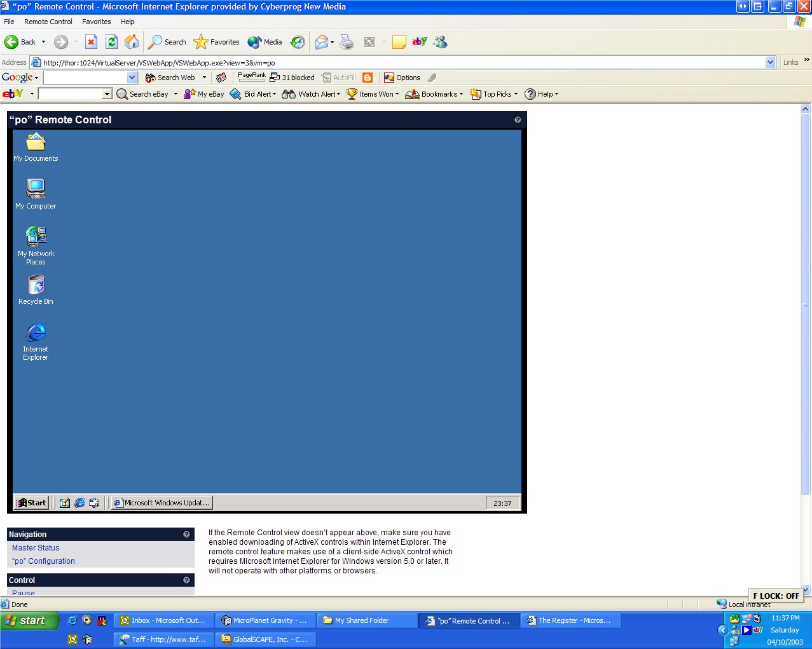The image size is (812, 649).
Task: Switch to MicroPlanet Gravity taskbar button
Action: (x=266, y=620)
